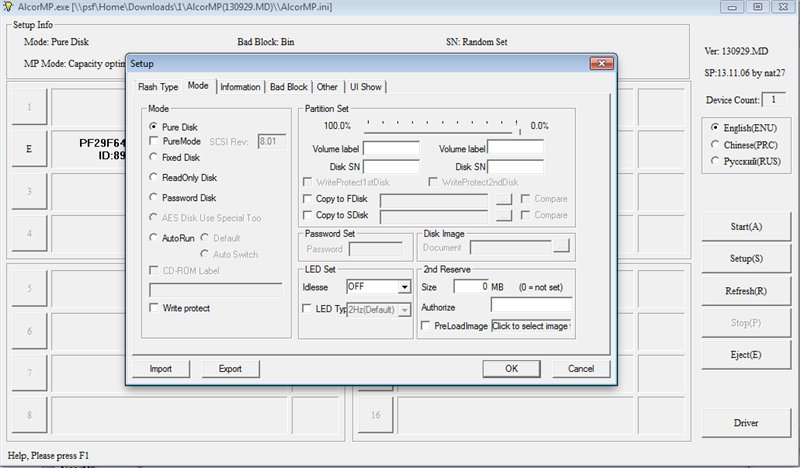Click the second Volume label field

click(x=516, y=148)
